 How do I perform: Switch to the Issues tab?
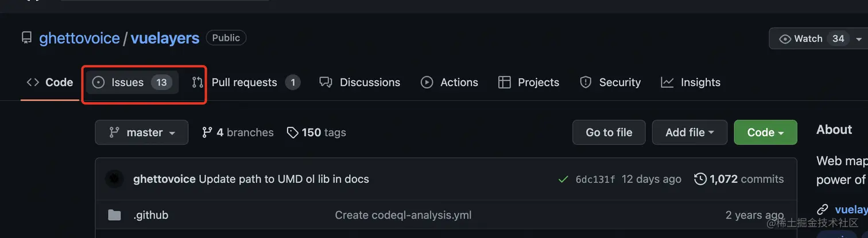point(132,83)
